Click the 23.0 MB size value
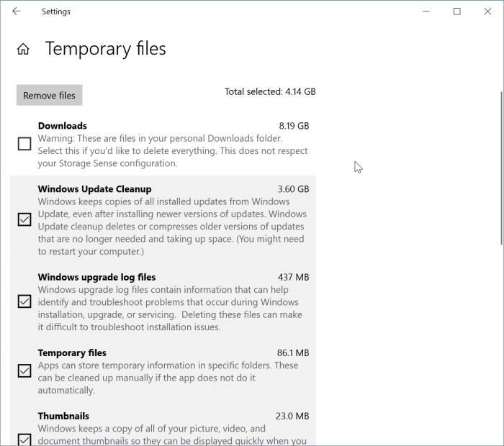Image resolution: width=504 pixels, height=446 pixels. (x=292, y=416)
